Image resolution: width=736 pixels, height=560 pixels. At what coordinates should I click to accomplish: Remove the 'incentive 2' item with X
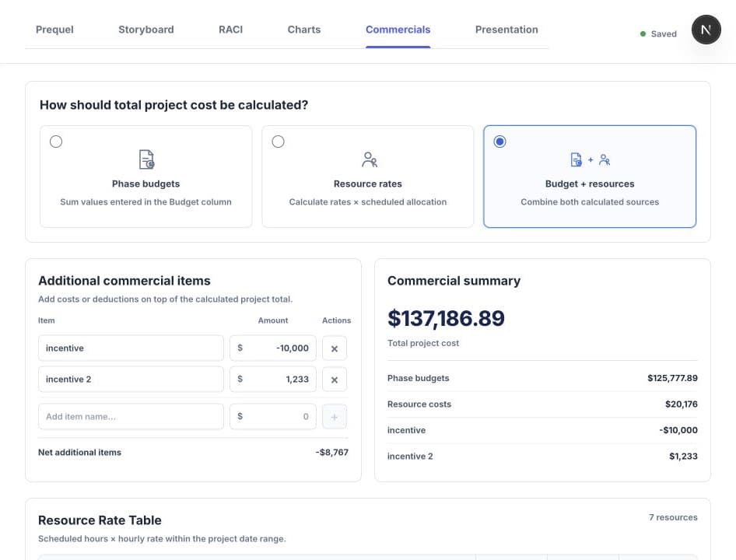pos(335,380)
